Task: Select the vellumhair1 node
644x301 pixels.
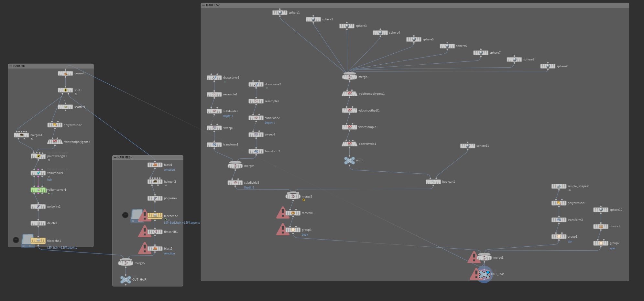Action: pos(38,173)
